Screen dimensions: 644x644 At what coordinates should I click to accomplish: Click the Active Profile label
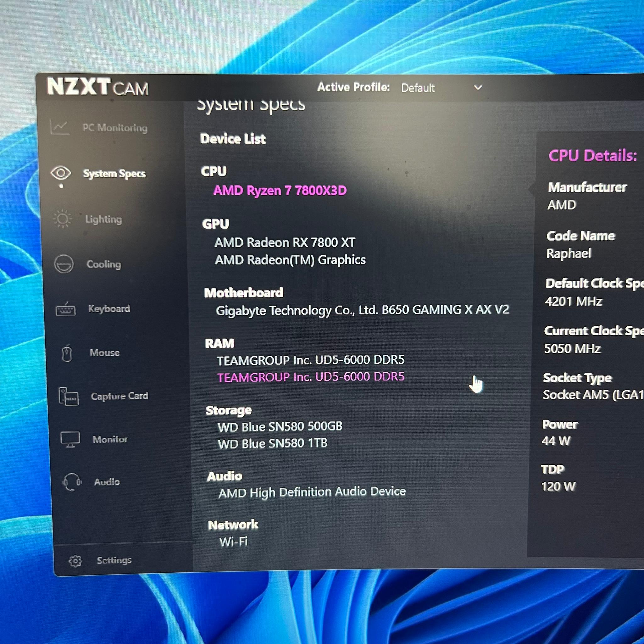353,87
